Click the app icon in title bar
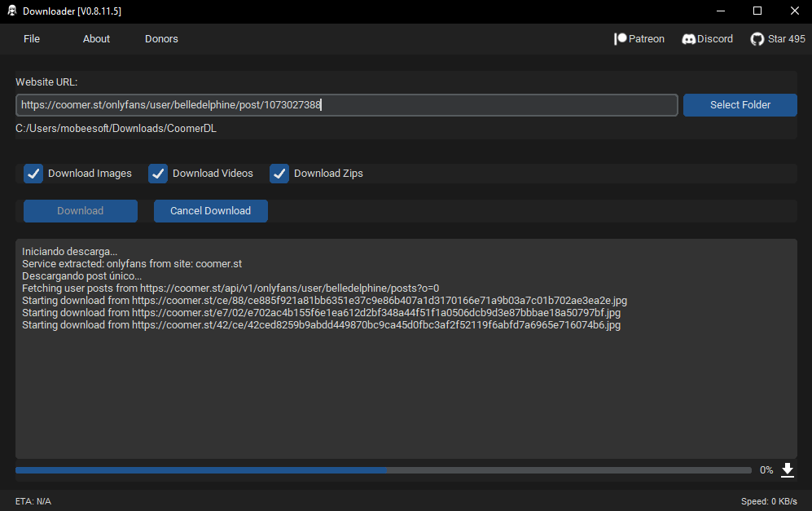Viewport: 812px width, 511px height. pyautogui.click(x=12, y=11)
